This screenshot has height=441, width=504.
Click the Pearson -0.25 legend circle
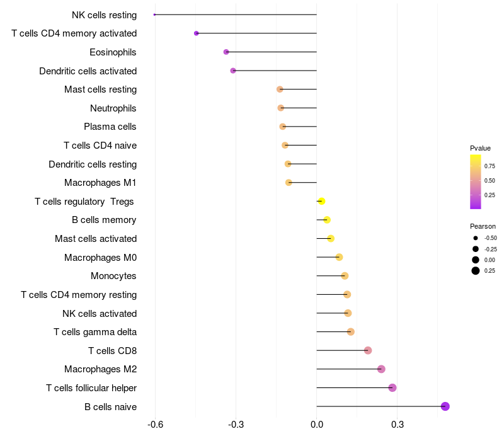tap(476, 249)
